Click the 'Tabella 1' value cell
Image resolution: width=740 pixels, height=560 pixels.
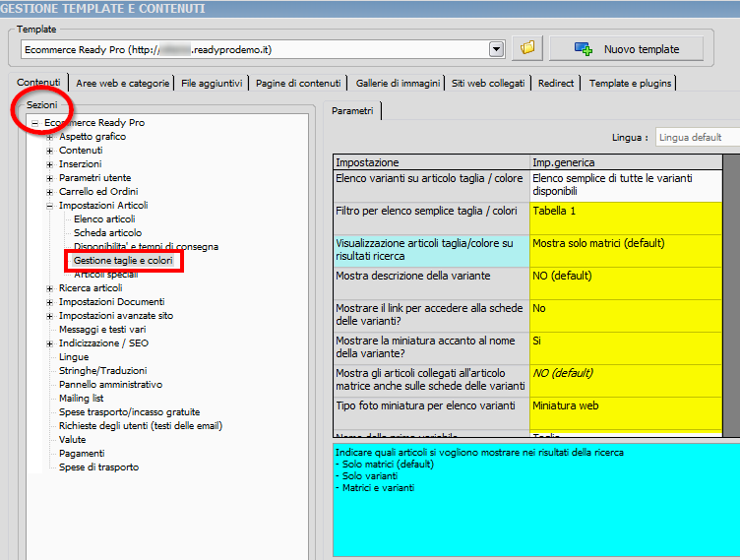pos(626,218)
